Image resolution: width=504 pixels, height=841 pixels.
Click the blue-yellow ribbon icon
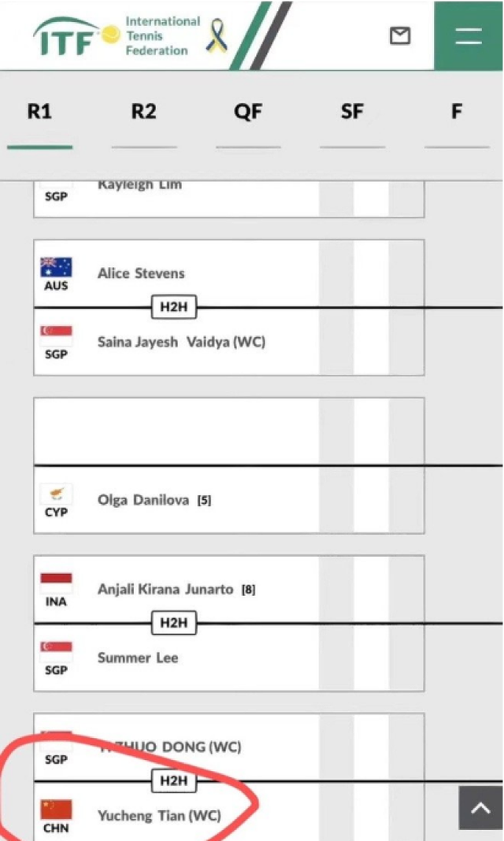[216, 35]
